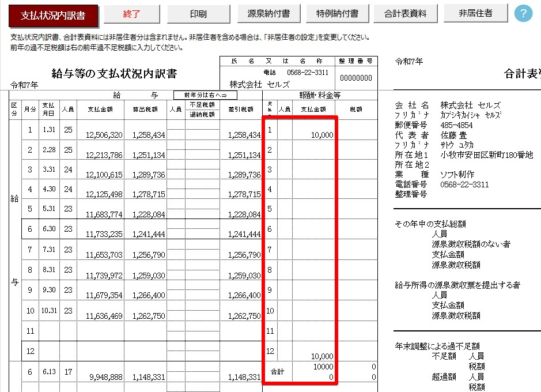Click the 前年分は右へ⇒ button
The image size is (541, 392).
206,95
